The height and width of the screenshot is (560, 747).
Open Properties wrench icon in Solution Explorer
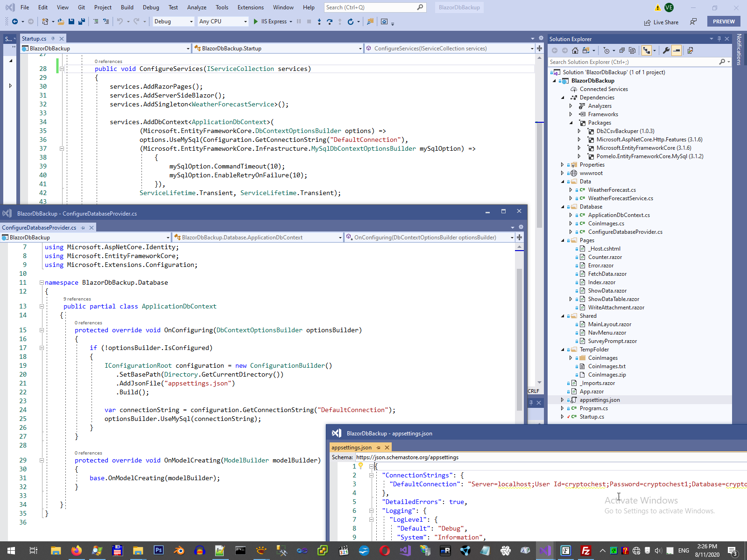pos(666,50)
